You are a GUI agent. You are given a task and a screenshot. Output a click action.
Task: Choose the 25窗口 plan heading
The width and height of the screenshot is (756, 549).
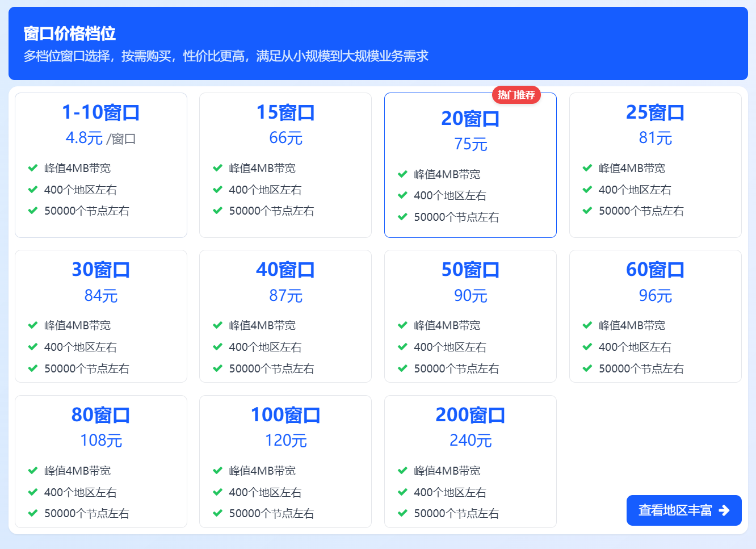(x=655, y=112)
